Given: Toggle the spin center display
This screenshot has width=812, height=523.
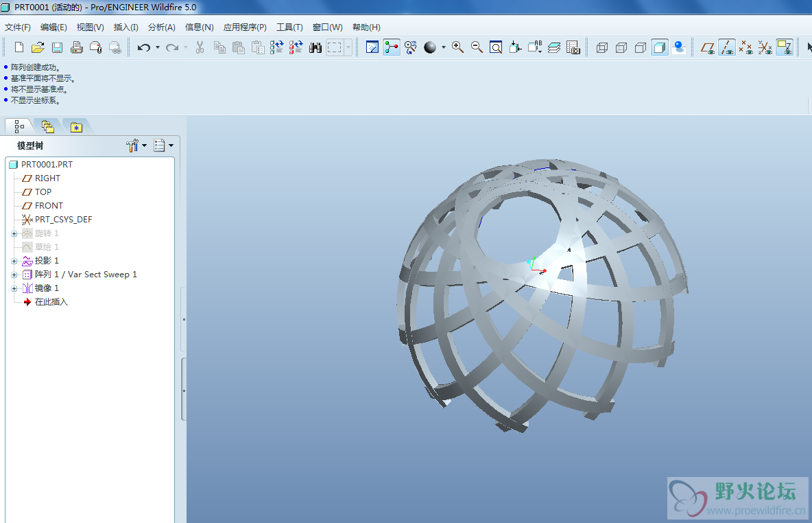Looking at the screenshot, I should point(392,47).
